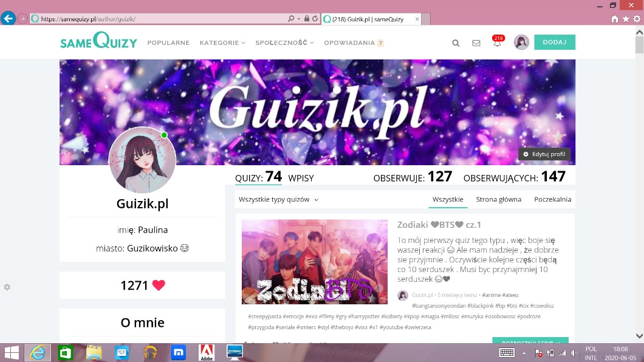Open the messages envelope icon
The height and width of the screenshot is (362, 644).
click(x=476, y=43)
